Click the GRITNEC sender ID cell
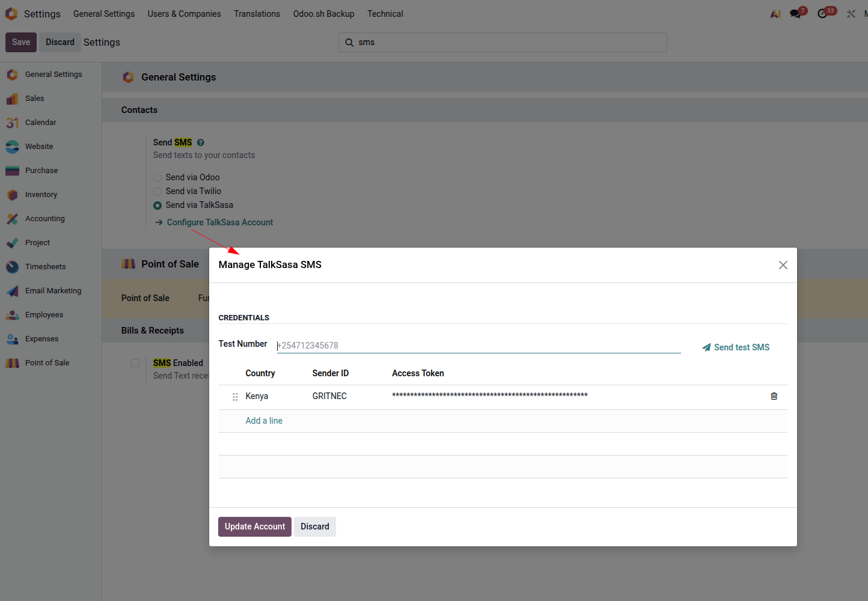Image resolution: width=868 pixels, height=601 pixels. (x=329, y=396)
